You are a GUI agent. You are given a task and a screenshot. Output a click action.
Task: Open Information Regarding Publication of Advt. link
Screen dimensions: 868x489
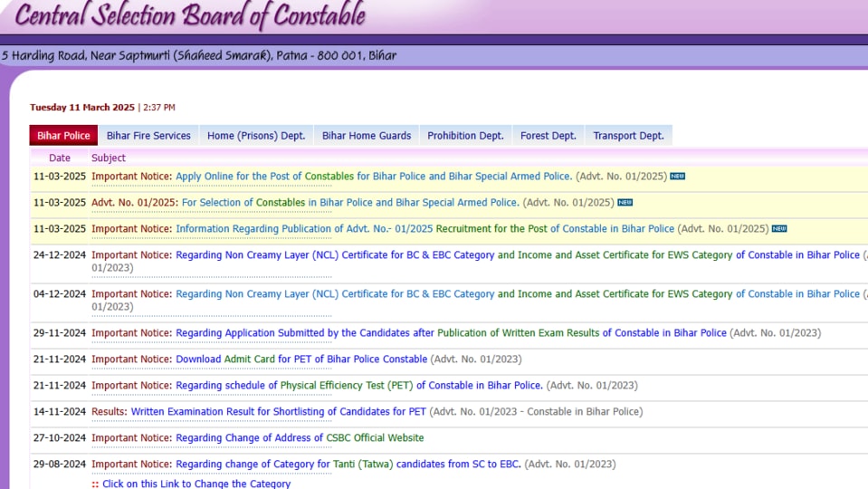tap(424, 229)
